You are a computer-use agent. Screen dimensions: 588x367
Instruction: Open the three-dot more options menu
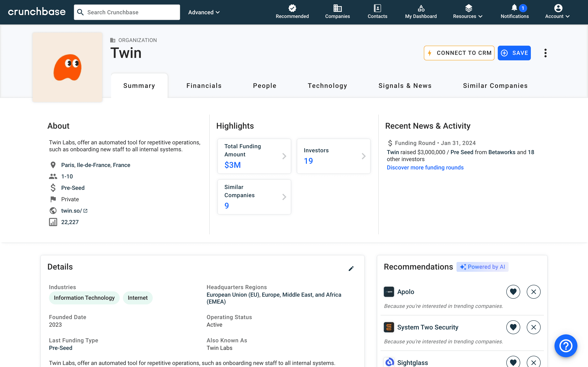click(x=546, y=53)
